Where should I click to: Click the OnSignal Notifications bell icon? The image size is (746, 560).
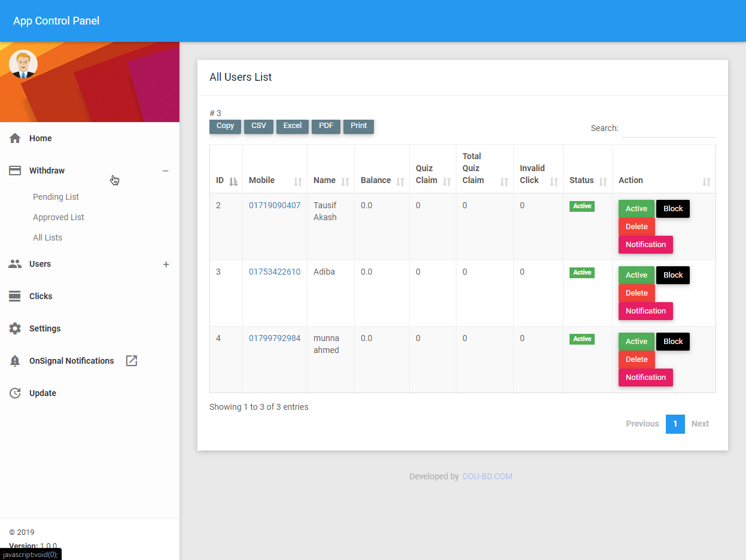tap(15, 361)
